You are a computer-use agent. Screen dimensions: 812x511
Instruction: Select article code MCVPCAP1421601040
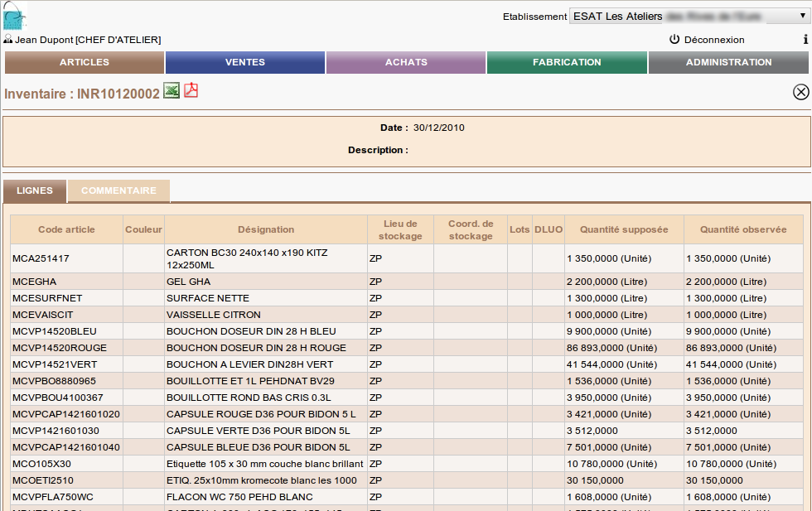click(65, 447)
